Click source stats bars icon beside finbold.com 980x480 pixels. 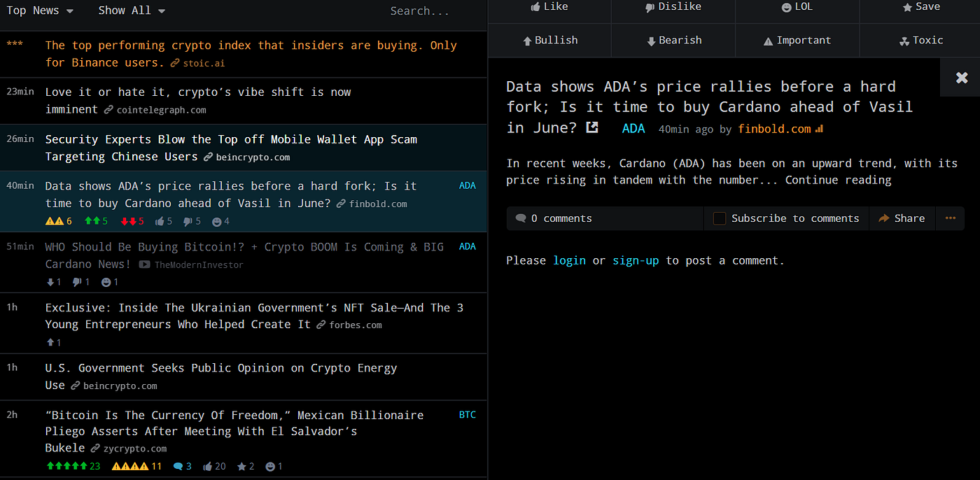point(819,129)
